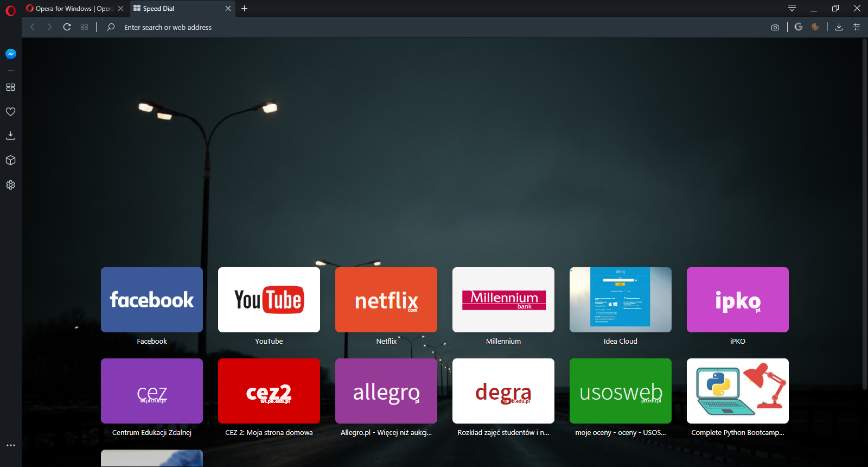Open Speed Dial from the sidebar grid icon
The height and width of the screenshot is (467, 868).
pyautogui.click(x=10, y=87)
